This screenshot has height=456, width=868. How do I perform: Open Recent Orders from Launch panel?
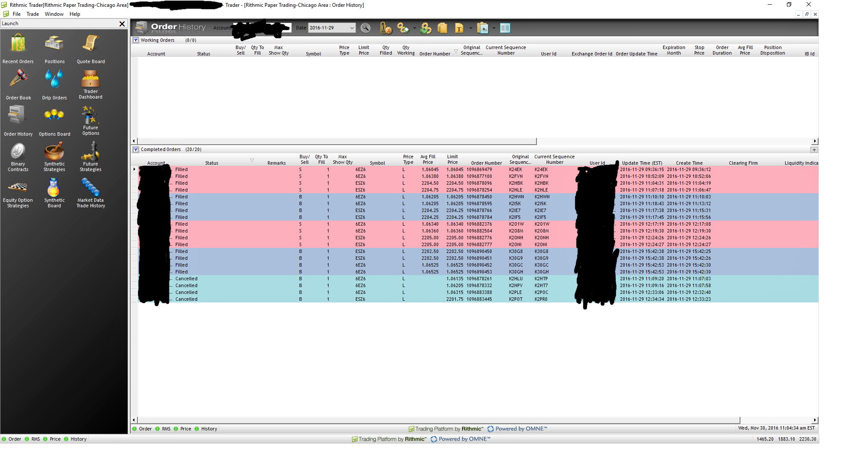pos(18,49)
